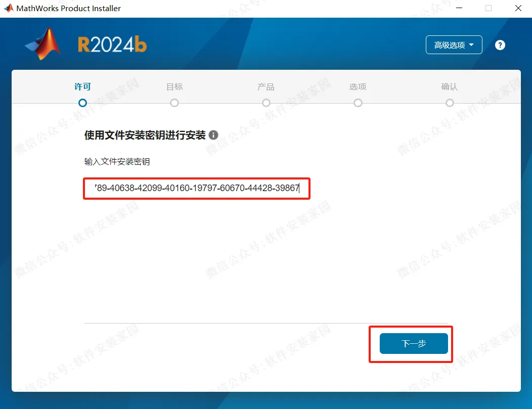Click the 许可 step circle marker
The image size is (532, 409).
(82, 103)
